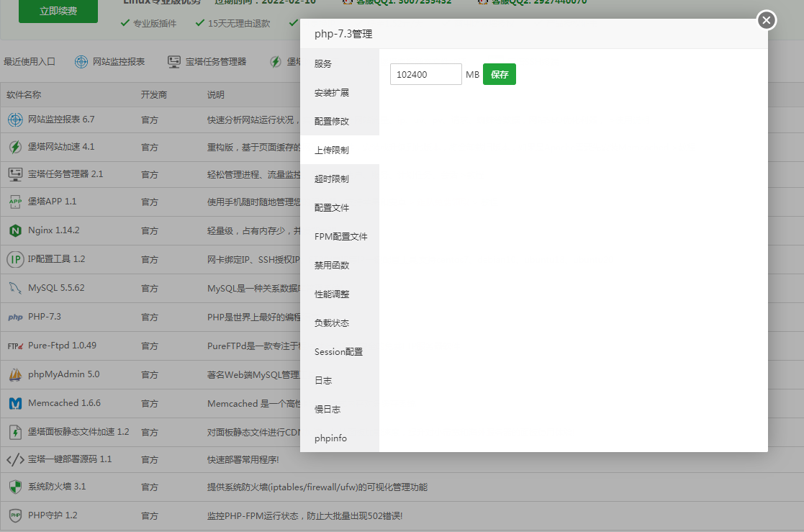
Task: Click the 宝塔任务管理器 shortcut link
Action: [216, 62]
